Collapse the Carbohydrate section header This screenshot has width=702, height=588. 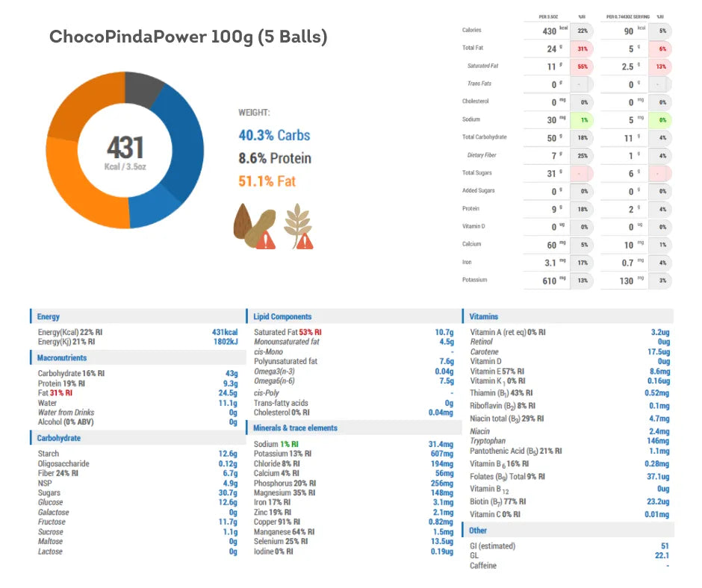pyautogui.click(x=59, y=439)
